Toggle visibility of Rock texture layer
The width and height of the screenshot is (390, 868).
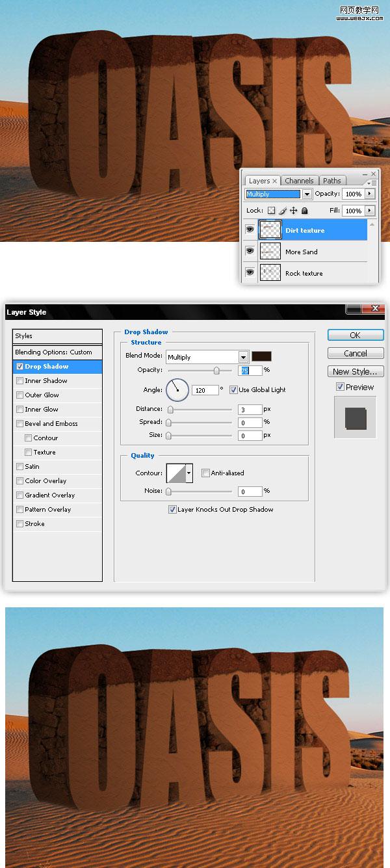pyautogui.click(x=250, y=273)
